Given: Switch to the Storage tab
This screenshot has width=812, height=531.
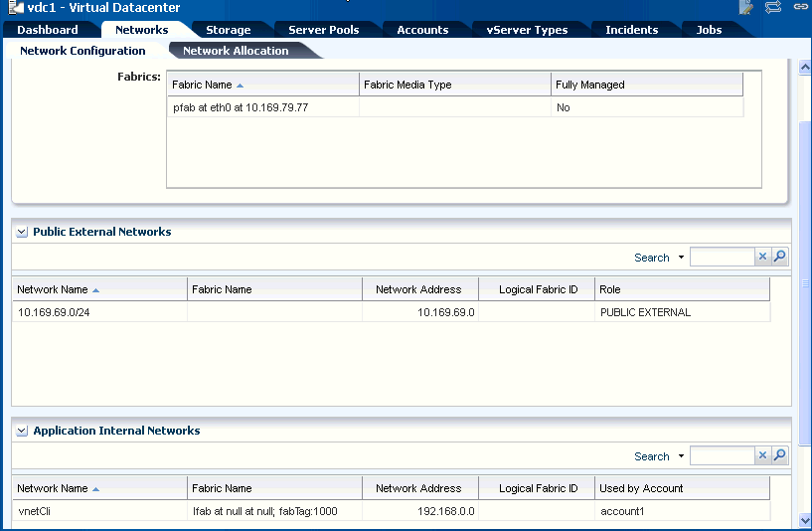Looking at the screenshot, I should coord(229,30).
